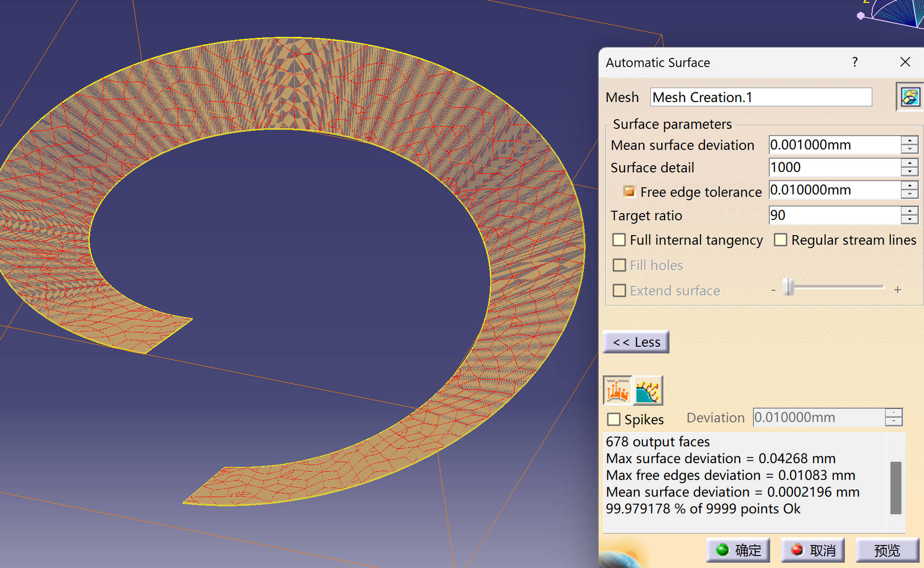Click the 预览 preview button
This screenshot has width=924, height=568.
(888, 550)
